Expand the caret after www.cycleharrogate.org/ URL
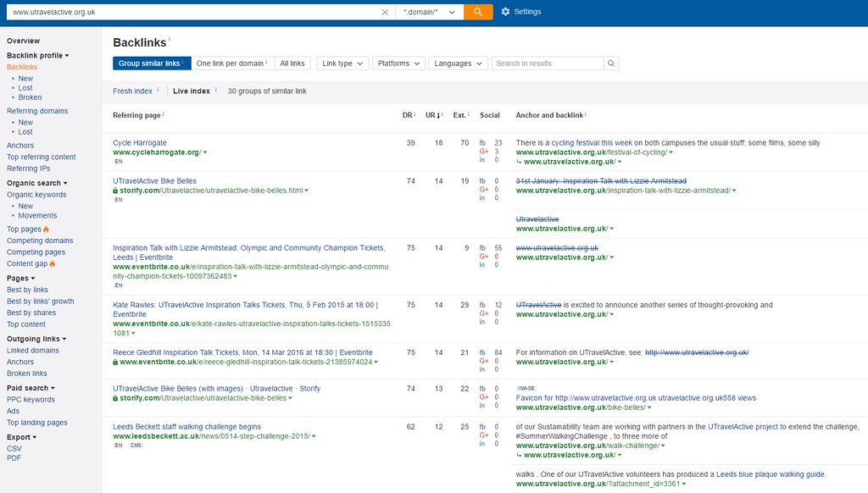This screenshot has width=868, height=493. 205,152
